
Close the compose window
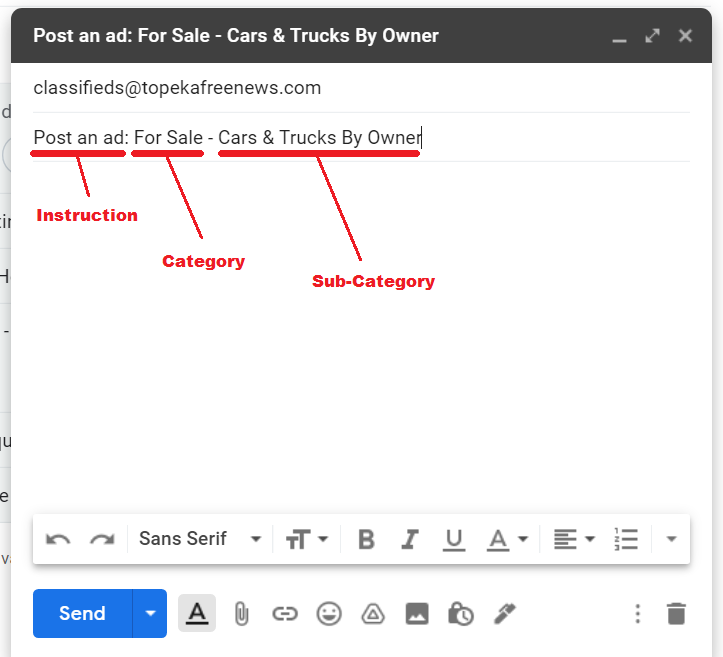tap(686, 36)
